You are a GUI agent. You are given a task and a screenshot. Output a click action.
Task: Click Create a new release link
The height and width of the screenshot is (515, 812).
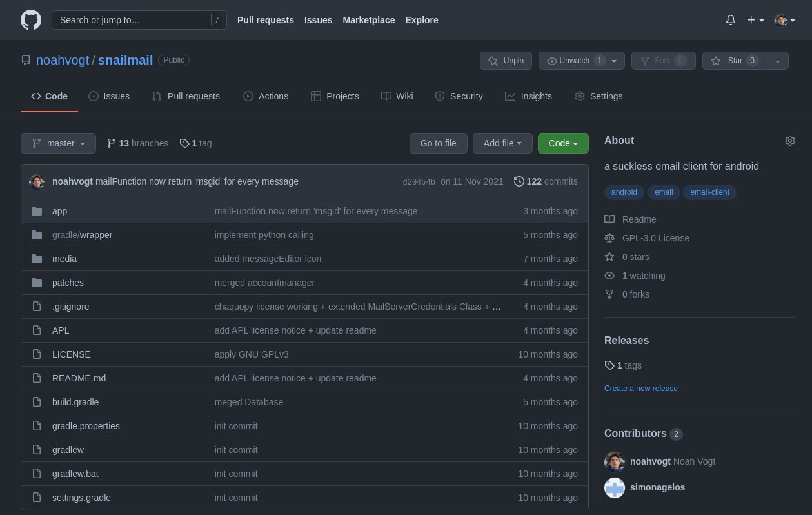640,389
